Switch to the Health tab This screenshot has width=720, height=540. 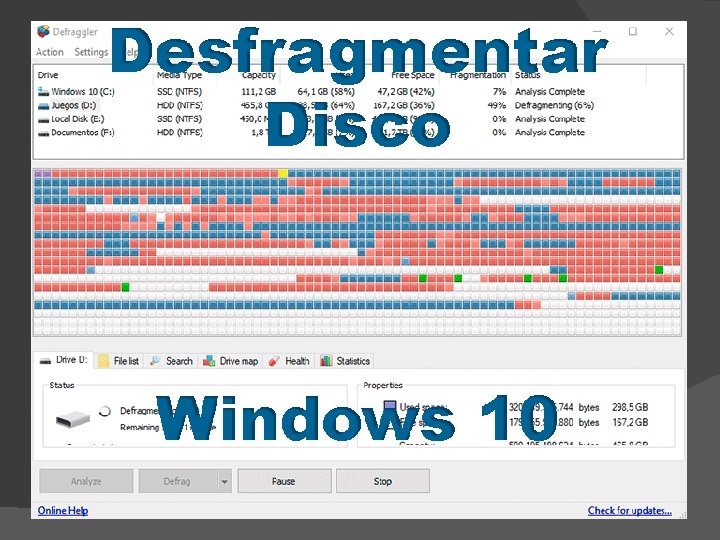point(289,361)
